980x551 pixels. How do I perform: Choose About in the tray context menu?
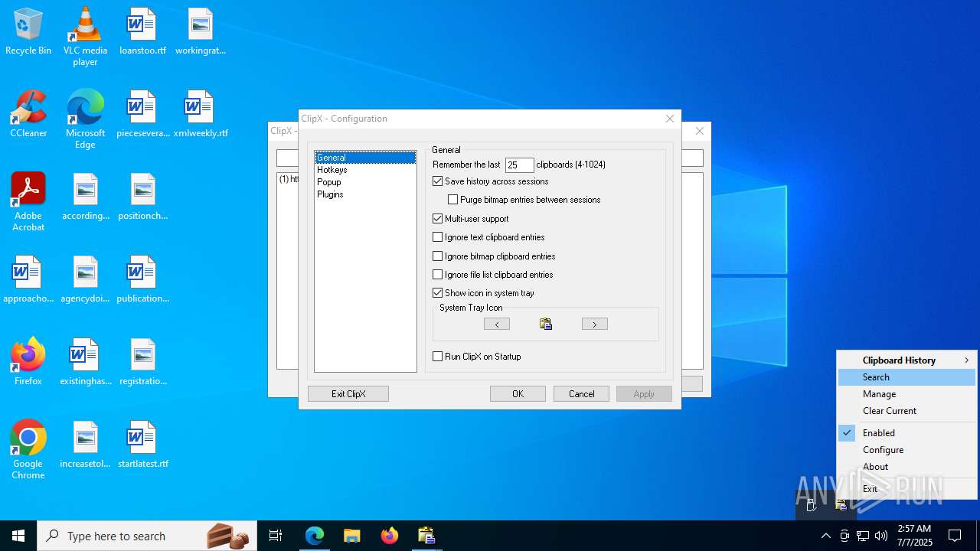pos(906,467)
